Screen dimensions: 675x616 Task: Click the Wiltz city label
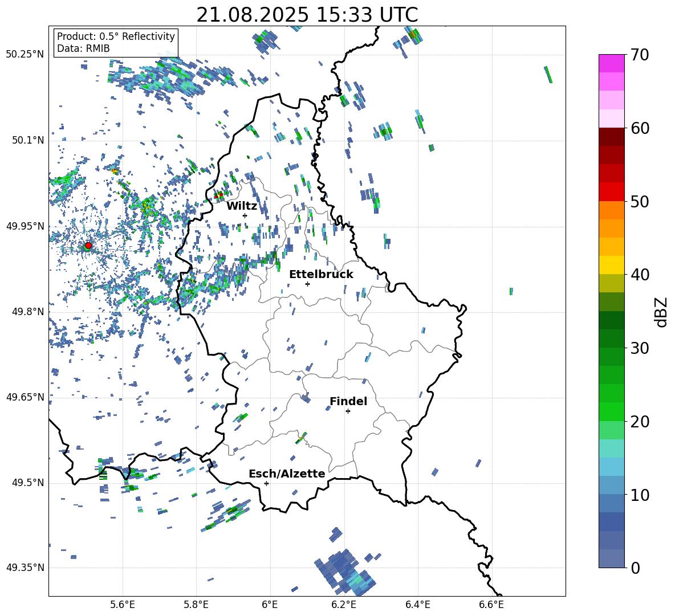(x=242, y=206)
